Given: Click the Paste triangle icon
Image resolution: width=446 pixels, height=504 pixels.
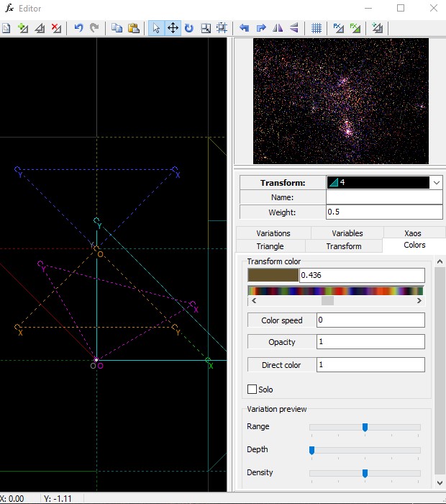Looking at the screenshot, I should 133,28.
